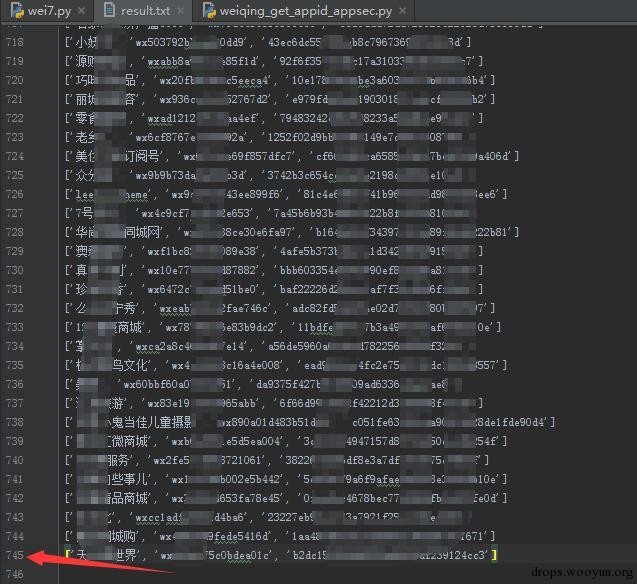Close the wei7.py editor tab

tap(82, 11)
